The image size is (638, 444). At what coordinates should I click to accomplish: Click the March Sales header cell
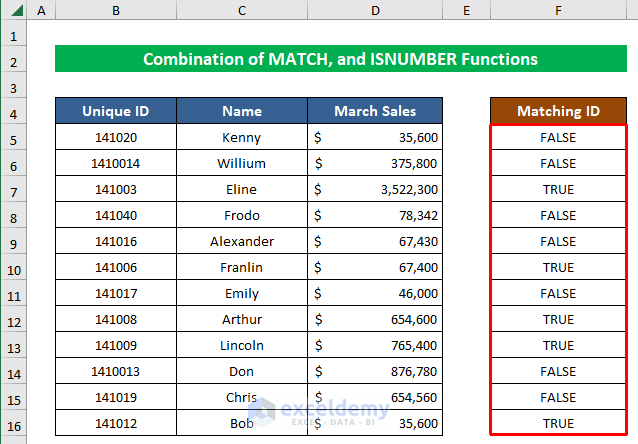[375, 111]
